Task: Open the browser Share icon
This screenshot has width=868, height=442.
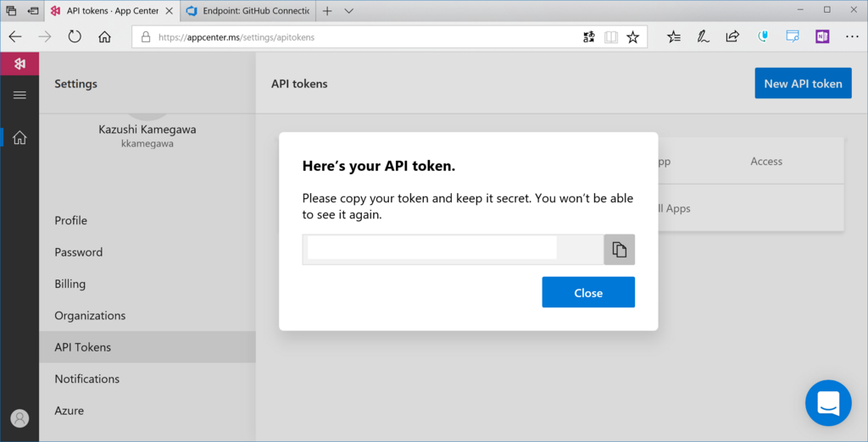Action: (732, 37)
